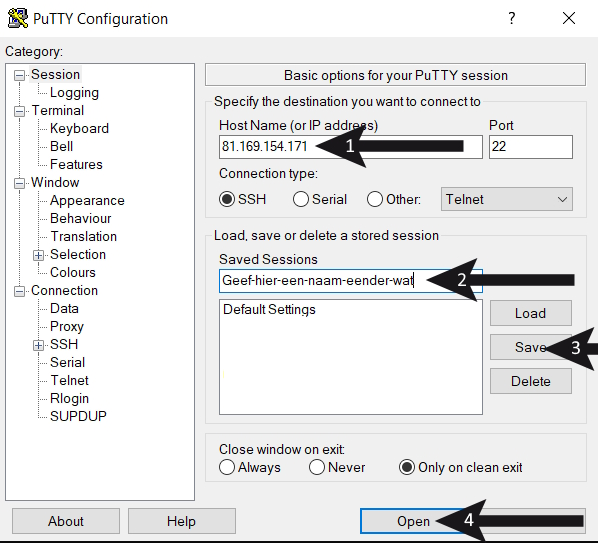Click the Load button
The image size is (598, 543).
point(530,313)
